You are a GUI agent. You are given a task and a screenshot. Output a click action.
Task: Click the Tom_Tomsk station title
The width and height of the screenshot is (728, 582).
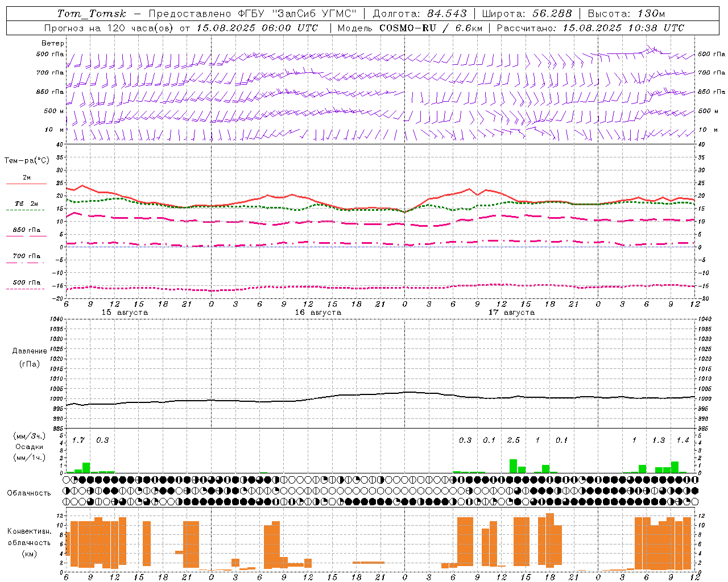click(x=92, y=14)
